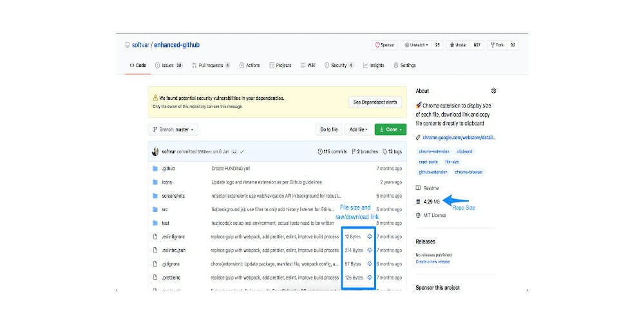Open the watchers count 25
This screenshot has height=322, width=644.
[437, 45]
